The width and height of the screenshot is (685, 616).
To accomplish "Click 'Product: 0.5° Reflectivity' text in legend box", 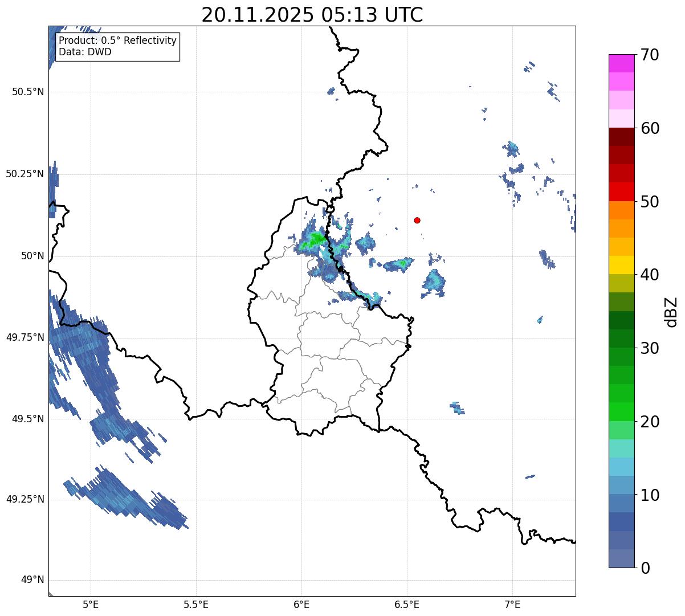I will [117, 41].
